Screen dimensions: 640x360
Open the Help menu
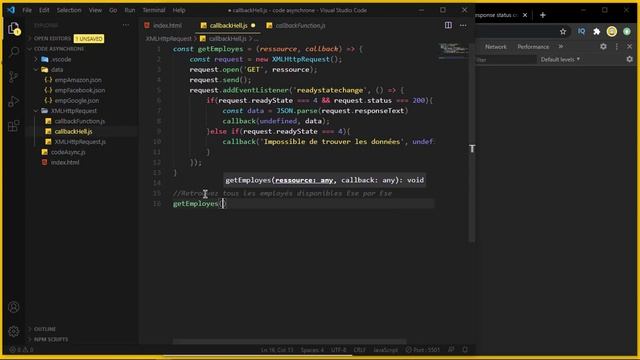179,10
